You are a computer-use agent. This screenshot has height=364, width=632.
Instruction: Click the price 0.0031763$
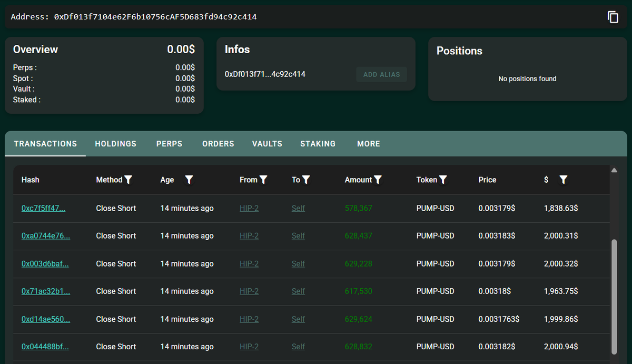(499, 319)
